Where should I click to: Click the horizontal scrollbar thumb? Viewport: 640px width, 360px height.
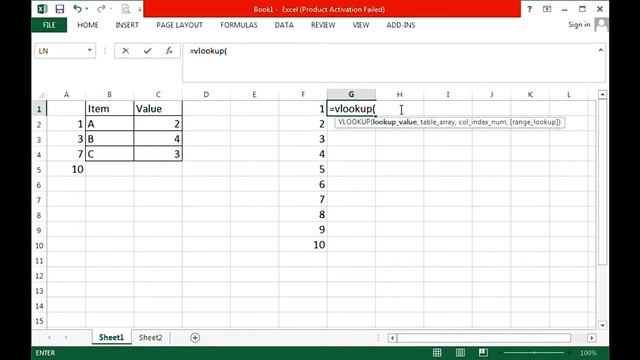coord(484,338)
